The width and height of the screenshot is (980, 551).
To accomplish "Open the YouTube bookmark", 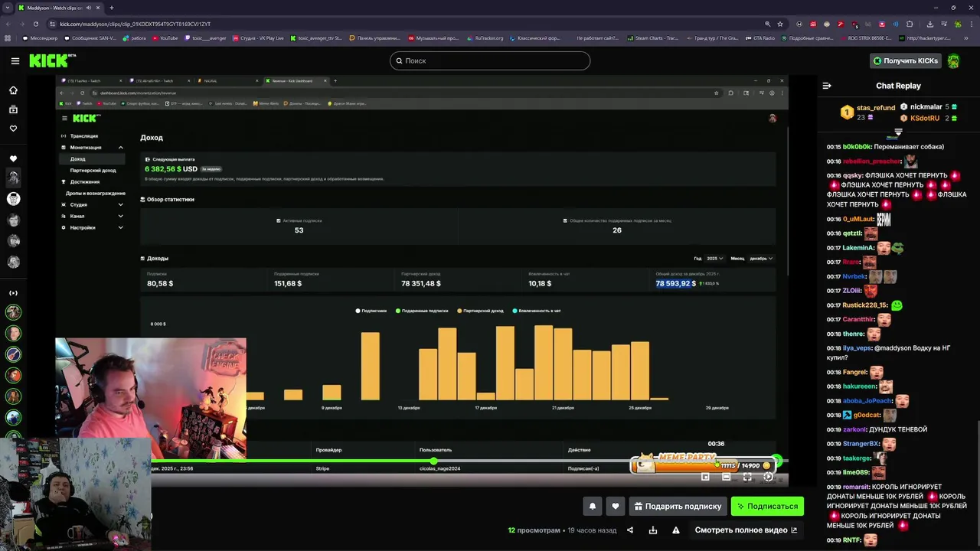I will tap(165, 37).
